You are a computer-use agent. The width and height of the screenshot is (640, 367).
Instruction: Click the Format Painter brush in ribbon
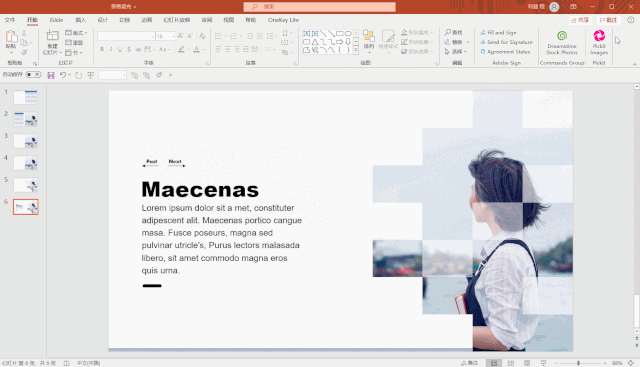(x=24, y=52)
